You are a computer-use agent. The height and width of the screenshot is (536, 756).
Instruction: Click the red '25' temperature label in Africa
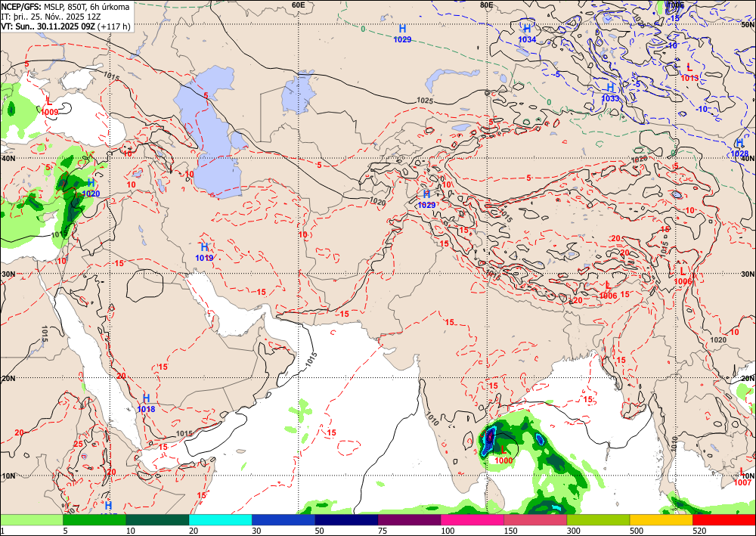coord(78,444)
